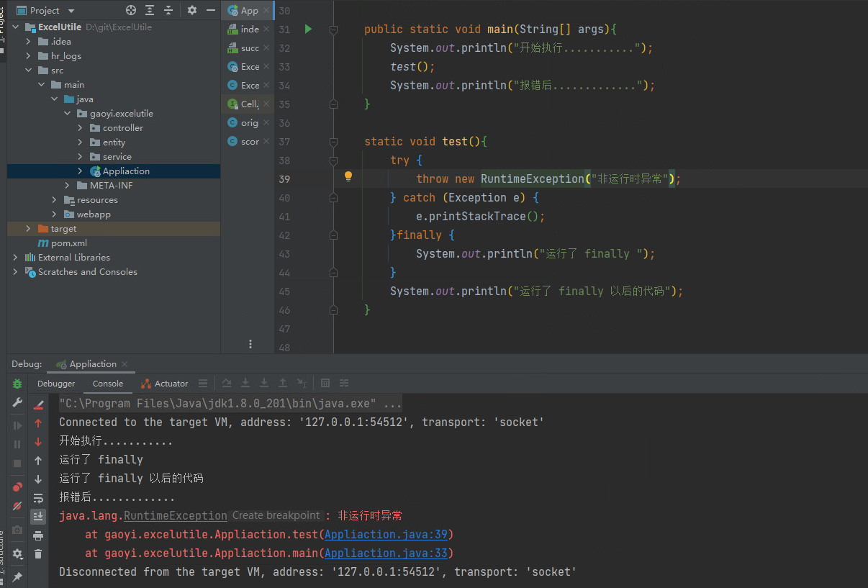Expand the hr_logs folder
The image size is (868, 588).
29,56
